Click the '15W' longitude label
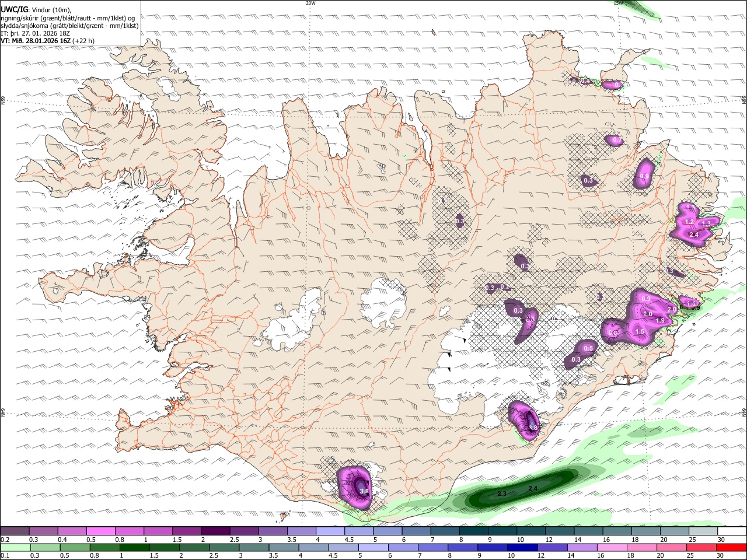The width and height of the screenshot is (747, 560). 618,3
